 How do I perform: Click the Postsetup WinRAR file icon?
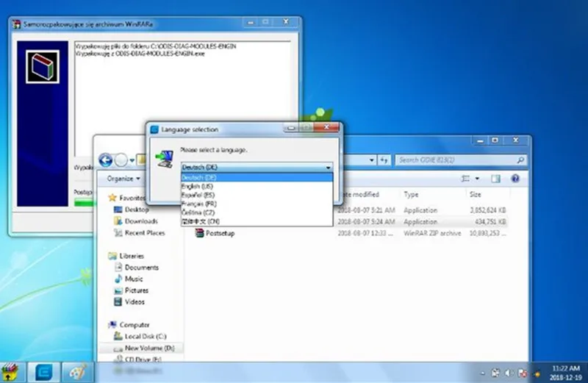199,233
